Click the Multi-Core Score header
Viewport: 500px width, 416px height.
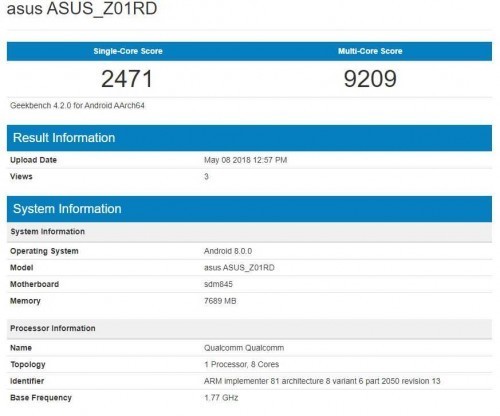[370, 51]
